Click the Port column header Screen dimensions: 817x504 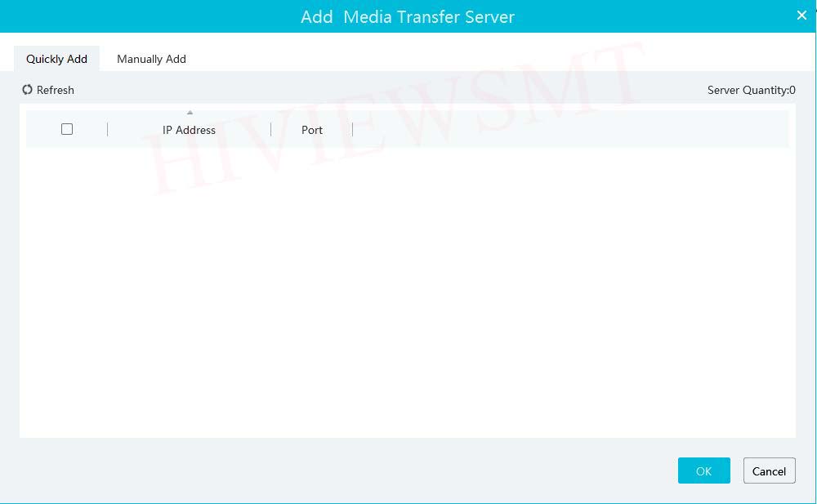[312, 130]
